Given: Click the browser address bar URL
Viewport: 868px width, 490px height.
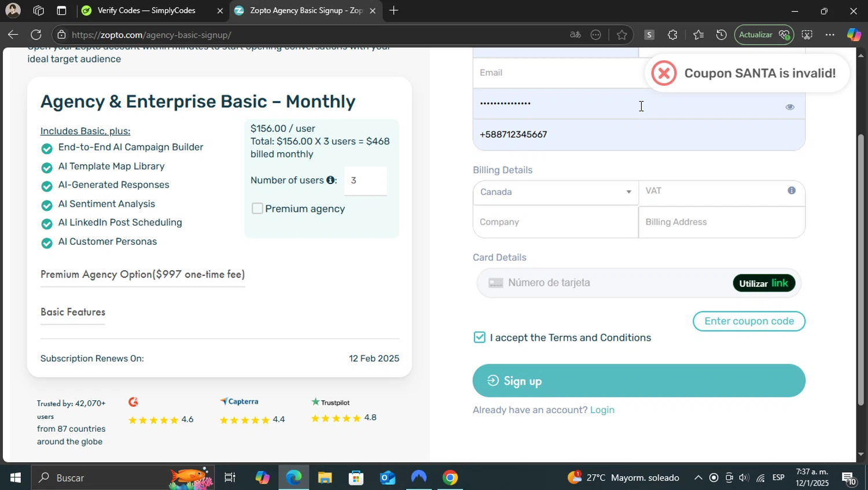Looking at the screenshot, I should click(152, 35).
